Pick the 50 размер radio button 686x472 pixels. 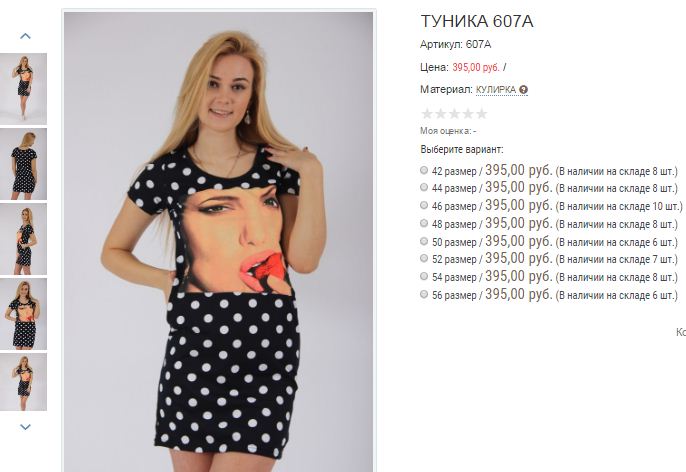[424, 241]
